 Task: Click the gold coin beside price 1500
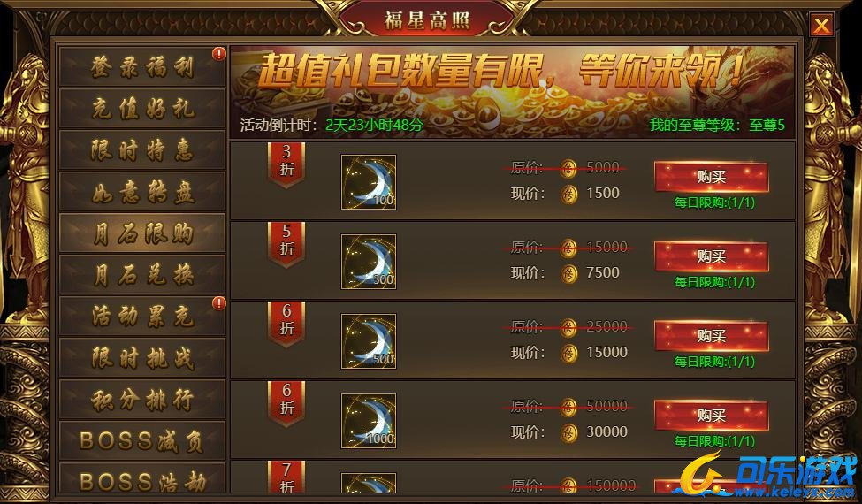pyautogui.click(x=569, y=194)
